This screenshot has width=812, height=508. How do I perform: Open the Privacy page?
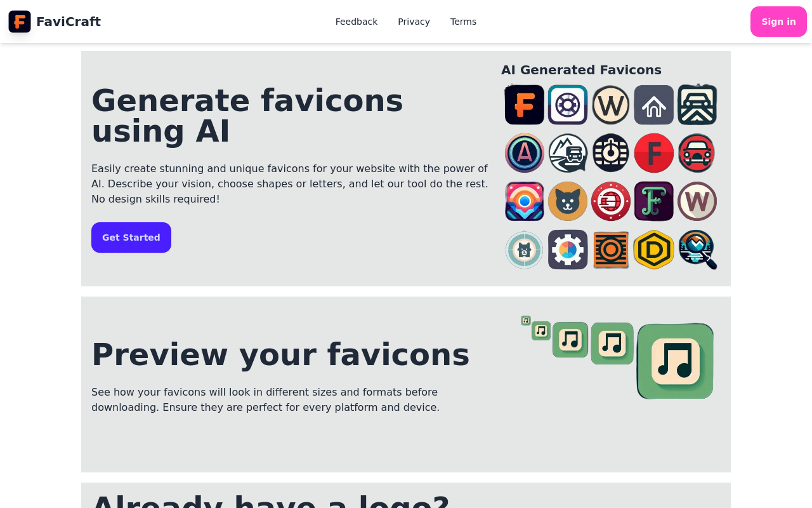tap(414, 22)
